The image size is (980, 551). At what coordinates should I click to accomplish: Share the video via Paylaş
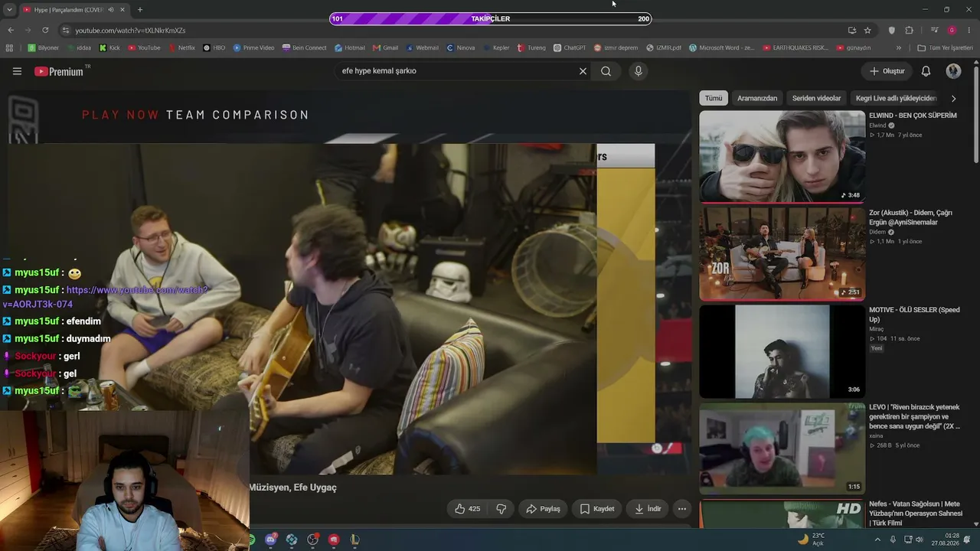[x=543, y=509]
